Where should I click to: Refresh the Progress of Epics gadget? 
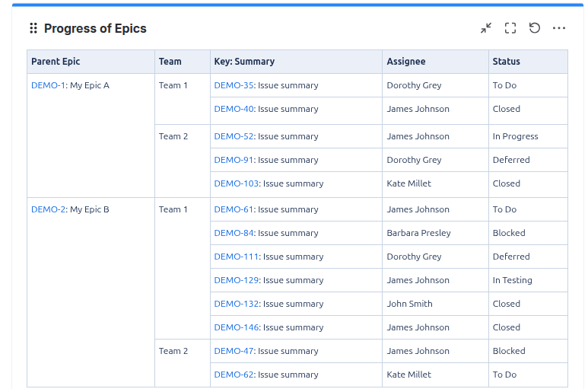pyautogui.click(x=535, y=28)
